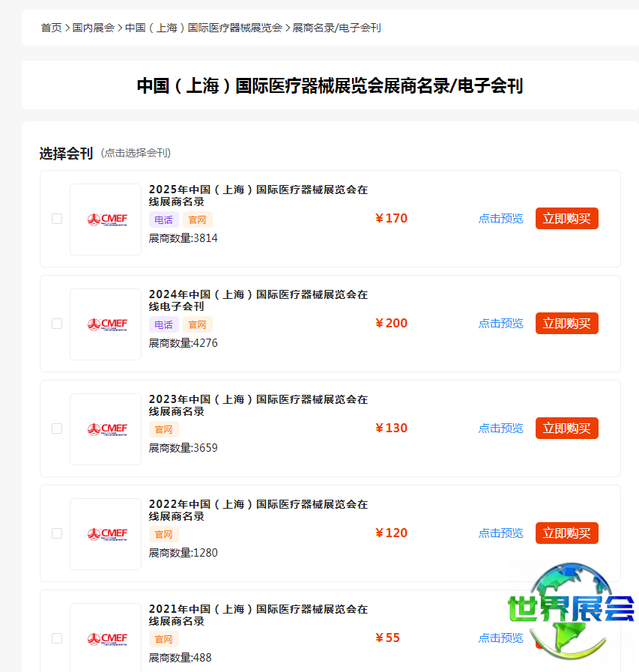Preview the 2025 catalog via 点击预览
This screenshot has height=672, width=639.
pyautogui.click(x=500, y=219)
